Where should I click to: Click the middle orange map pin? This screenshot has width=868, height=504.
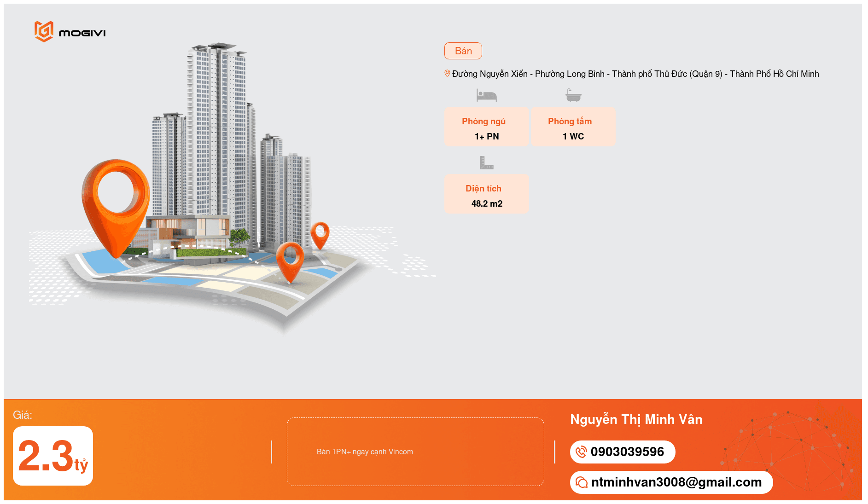coord(290,260)
